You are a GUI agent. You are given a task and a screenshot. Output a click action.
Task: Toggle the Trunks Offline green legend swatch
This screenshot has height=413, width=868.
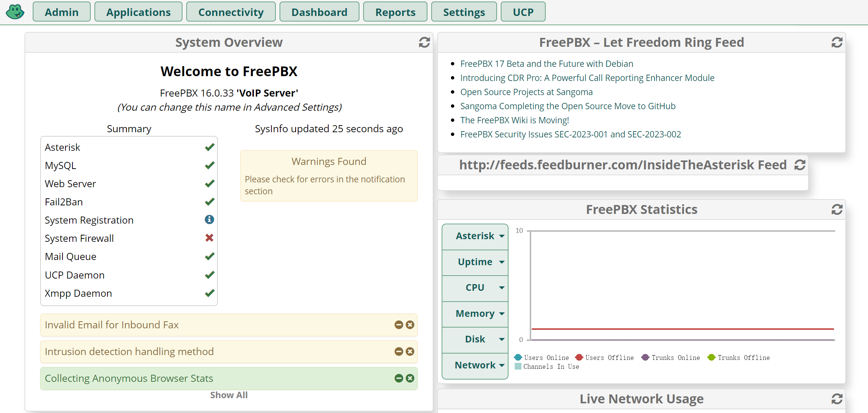(711, 358)
